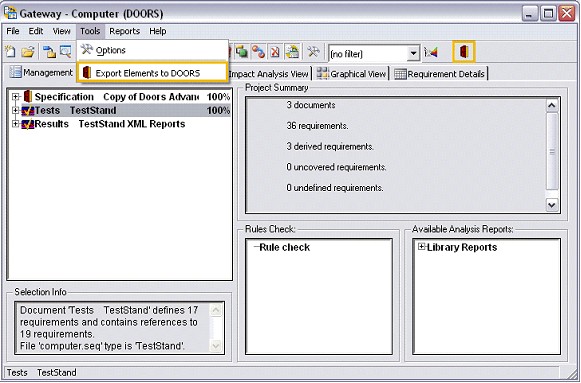Maximize the Gateway window
The width and height of the screenshot is (581, 383).
[x=548, y=14]
